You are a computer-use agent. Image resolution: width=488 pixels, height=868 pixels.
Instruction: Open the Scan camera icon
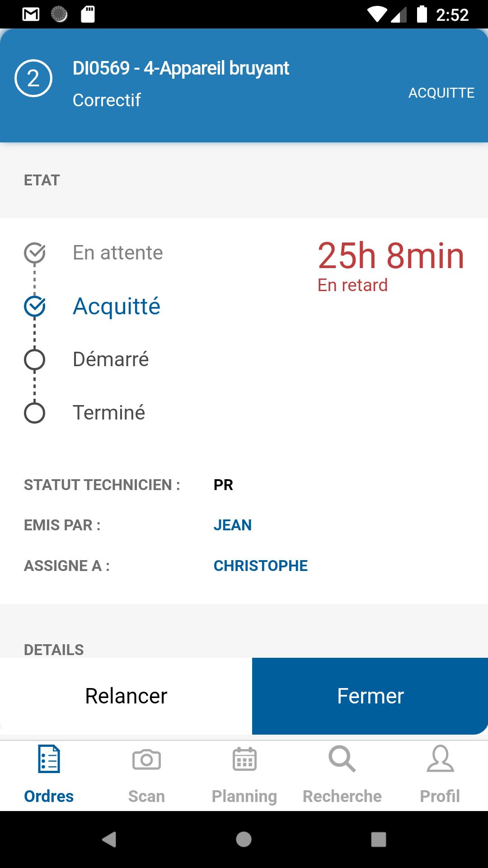pyautogui.click(x=146, y=759)
